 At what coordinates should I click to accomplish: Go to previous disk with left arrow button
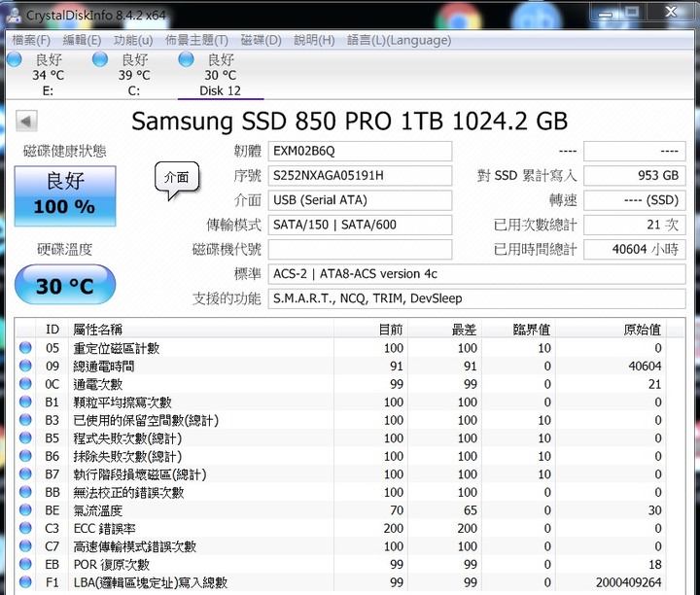pyautogui.click(x=27, y=121)
